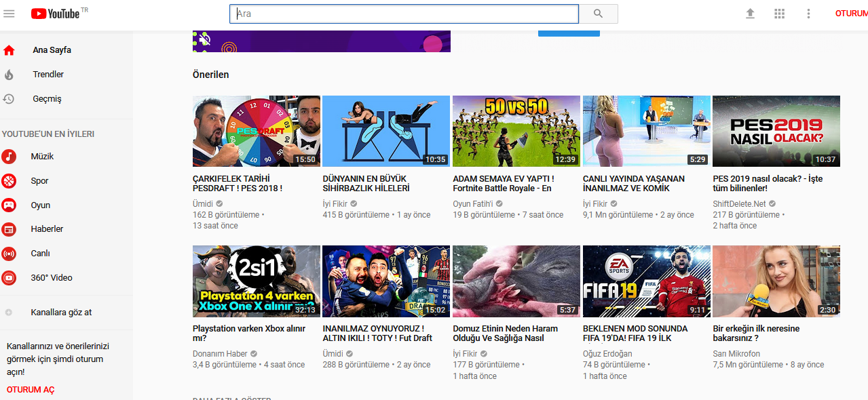Click the '9,1 Mn görüntüleme' view count

coord(618,215)
